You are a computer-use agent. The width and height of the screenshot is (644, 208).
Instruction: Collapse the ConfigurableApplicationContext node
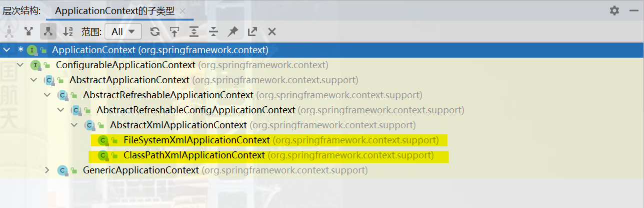pyautogui.click(x=20, y=65)
